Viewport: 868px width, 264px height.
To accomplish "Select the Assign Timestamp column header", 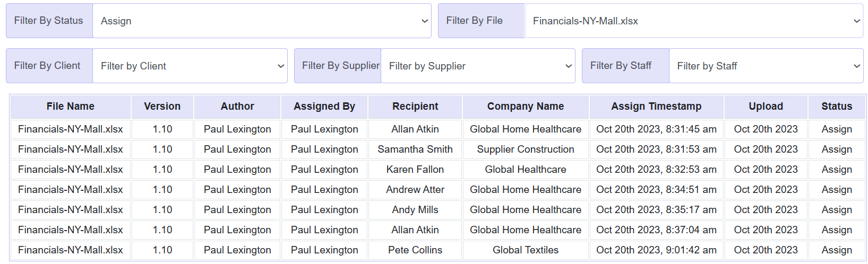I will 656,107.
